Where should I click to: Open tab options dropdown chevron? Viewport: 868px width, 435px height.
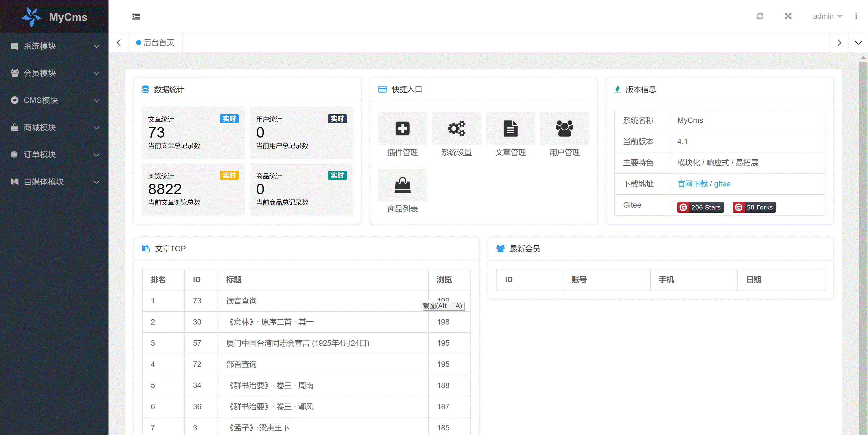click(x=858, y=43)
